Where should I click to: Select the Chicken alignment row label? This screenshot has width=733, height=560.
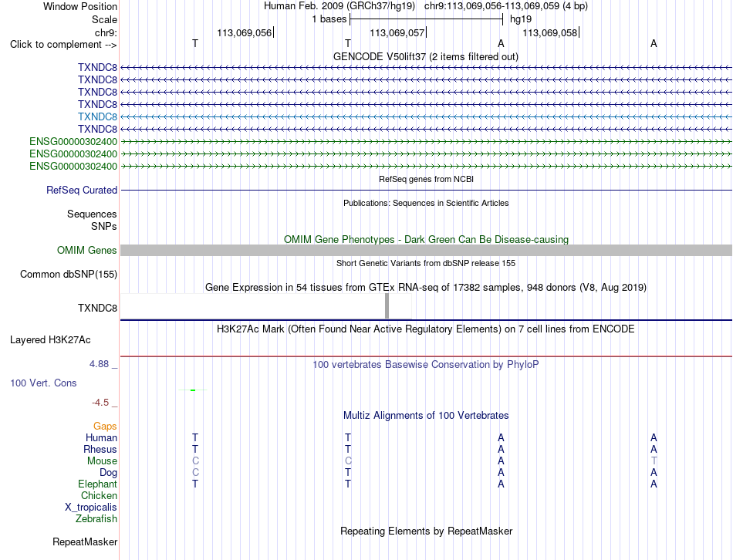99,495
